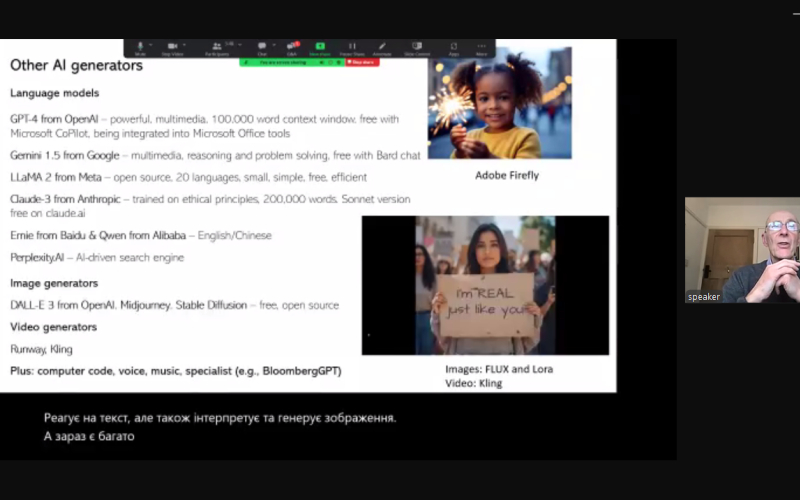Click the 'Language models' heading

coord(55,93)
